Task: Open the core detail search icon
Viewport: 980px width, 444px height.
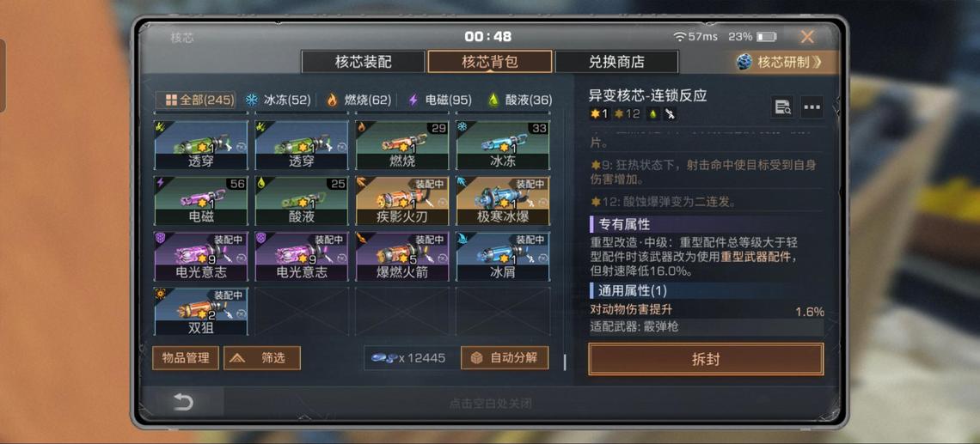Action: coord(782,107)
